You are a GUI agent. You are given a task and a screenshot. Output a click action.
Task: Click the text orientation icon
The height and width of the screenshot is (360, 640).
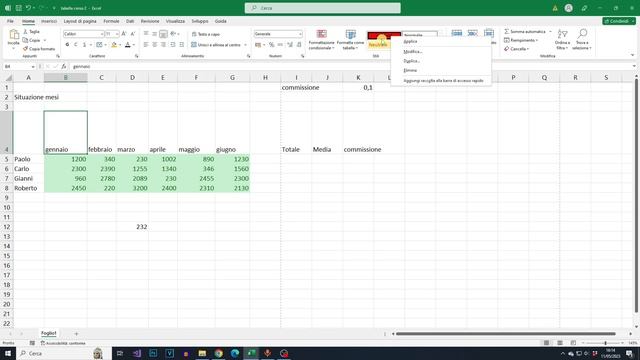173,34
